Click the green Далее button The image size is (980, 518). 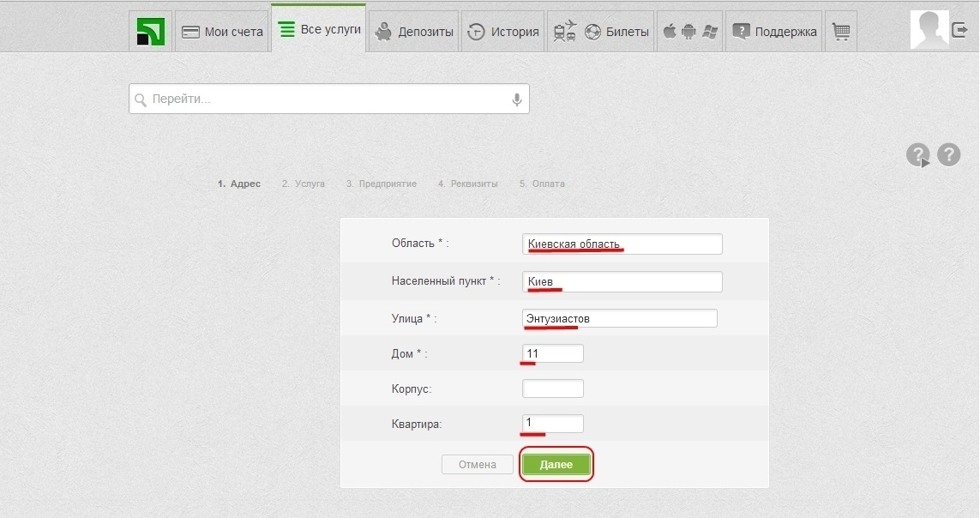click(556, 464)
